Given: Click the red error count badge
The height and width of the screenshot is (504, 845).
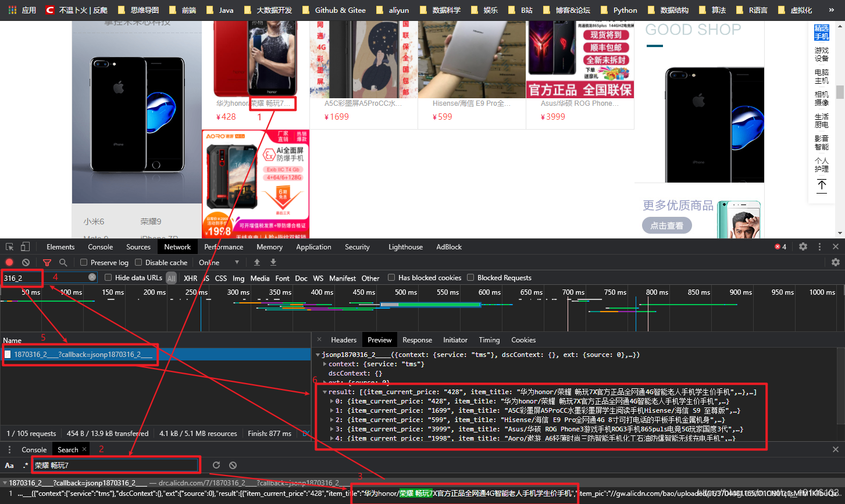Looking at the screenshot, I should [x=780, y=246].
